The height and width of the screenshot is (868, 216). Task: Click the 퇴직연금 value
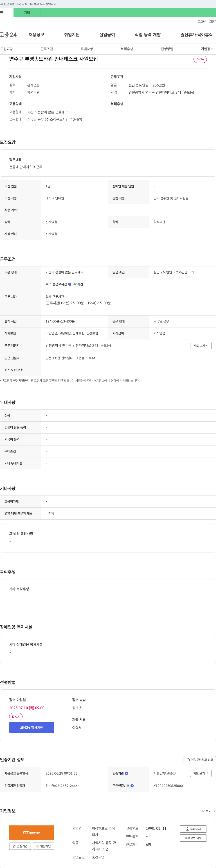point(159,333)
